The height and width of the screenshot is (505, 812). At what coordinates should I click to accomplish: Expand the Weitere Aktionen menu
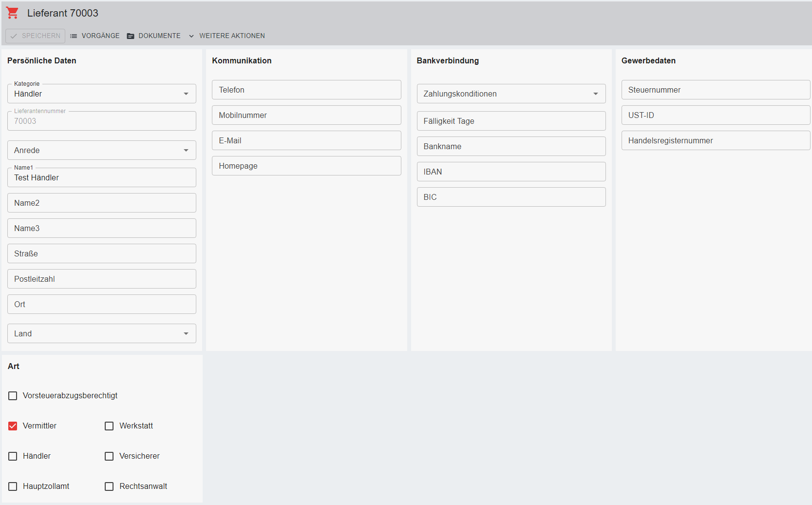pyautogui.click(x=232, y=36)
